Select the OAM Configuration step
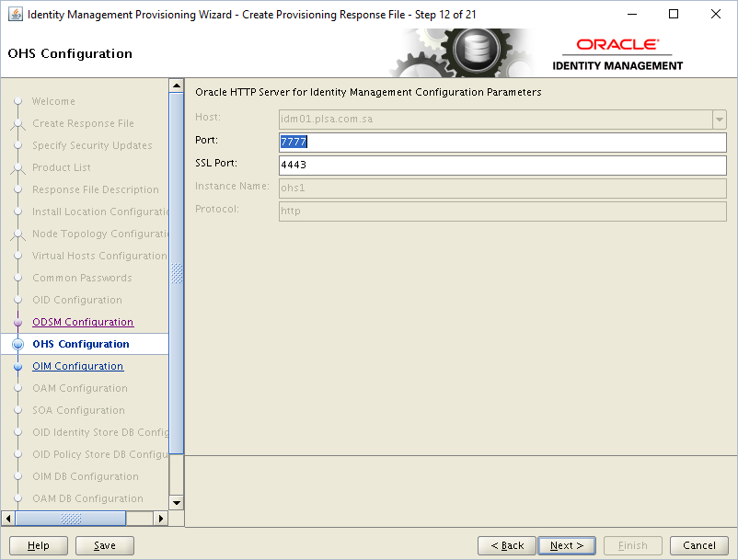738x560 pixels. pos(81,388)
